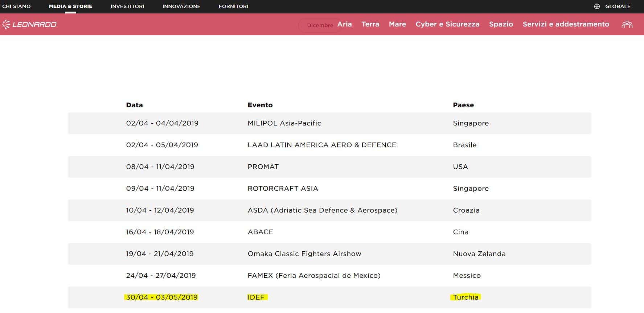This screenshot has height=313, width=644.
Task: Open the people group icon
Action: point(627,24)
